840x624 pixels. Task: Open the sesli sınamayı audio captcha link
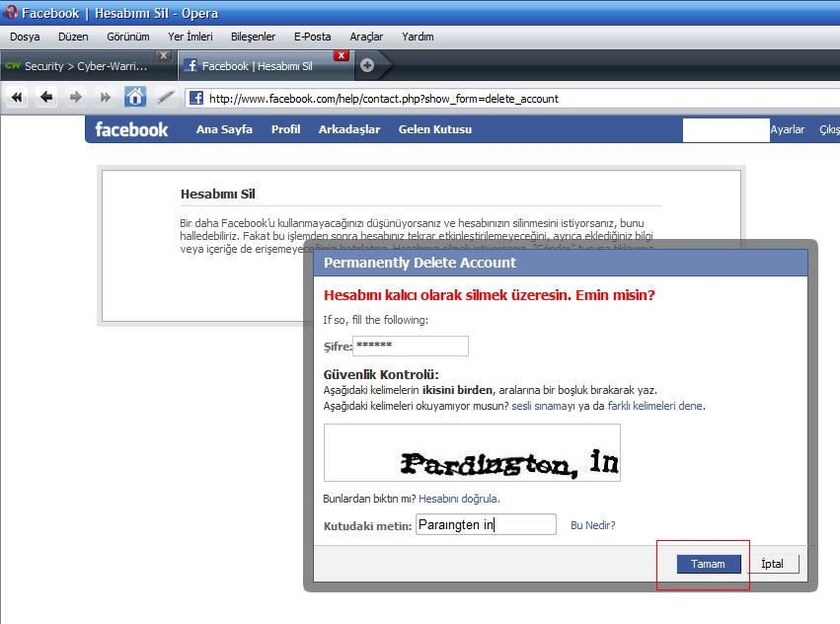pos(543,406)
